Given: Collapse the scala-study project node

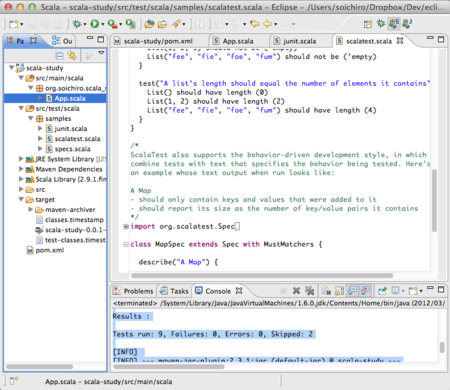Looking at the screenshot, I should coord(11,68).
